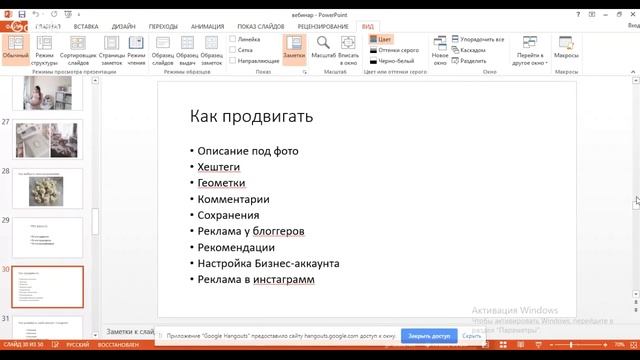The image size is (640, 360).
Task: Click status bar slide sorter icon
Action: (x=503, y=345)
